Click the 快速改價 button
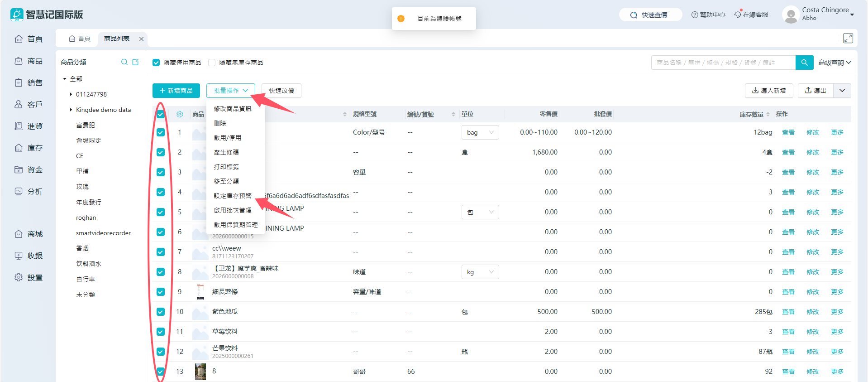Image resolution: width=868 pixels, height=382 pixels. pyautogui.click(x=281, y=91)
